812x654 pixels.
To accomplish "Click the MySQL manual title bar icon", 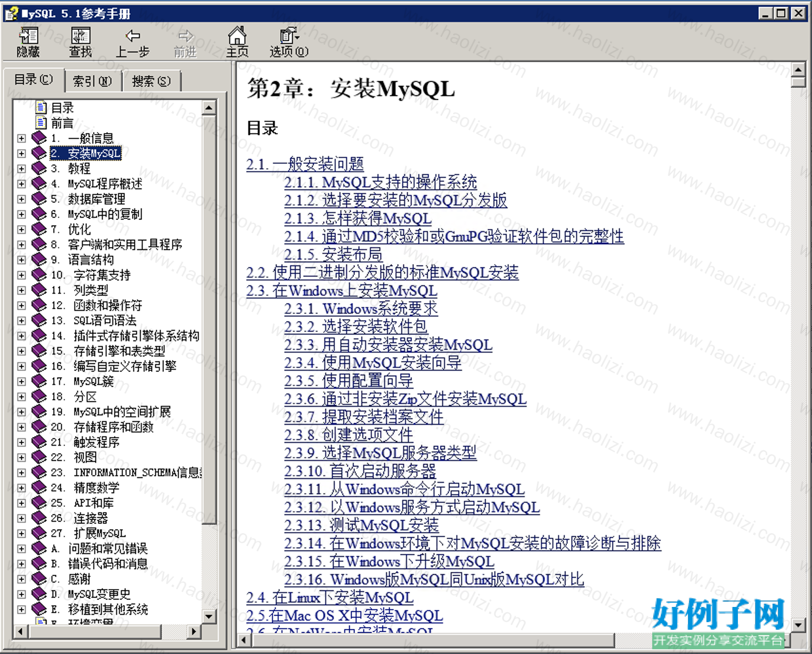I will pos(11,13).
